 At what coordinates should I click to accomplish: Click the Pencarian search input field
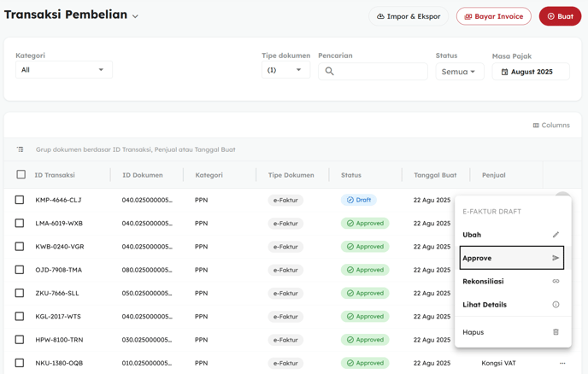click(x=373, y=71)
